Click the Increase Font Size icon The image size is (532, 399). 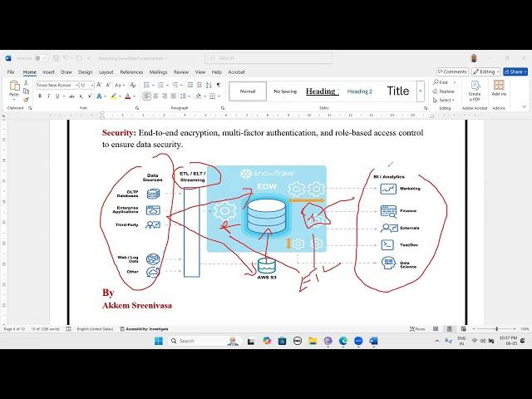99,85
